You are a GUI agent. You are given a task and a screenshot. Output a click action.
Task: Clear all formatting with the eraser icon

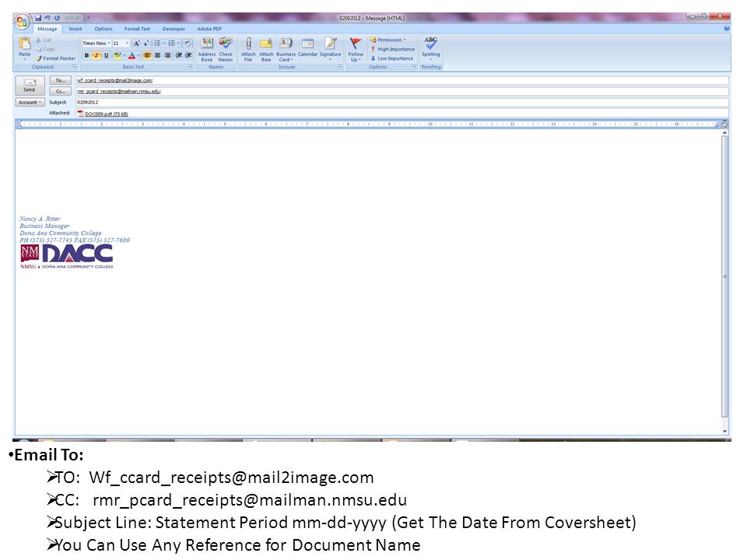click(188, 44)
